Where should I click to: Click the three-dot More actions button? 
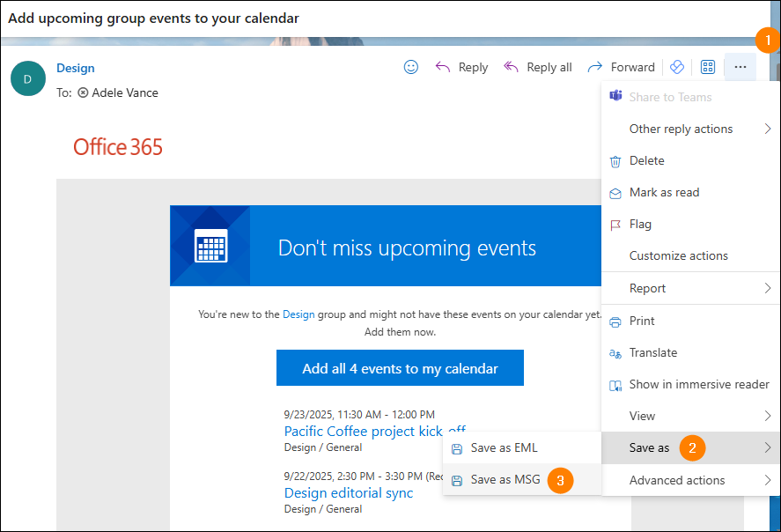[x=740, y=67]
